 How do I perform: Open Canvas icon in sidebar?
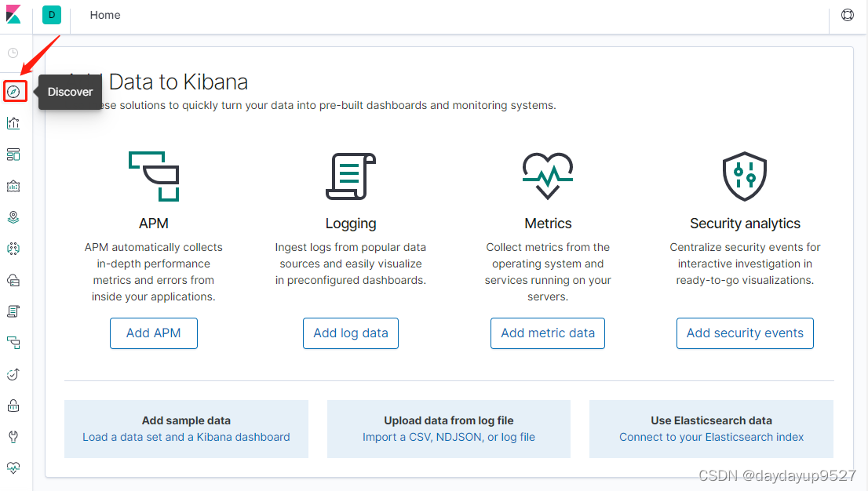(x=13, y=186)
